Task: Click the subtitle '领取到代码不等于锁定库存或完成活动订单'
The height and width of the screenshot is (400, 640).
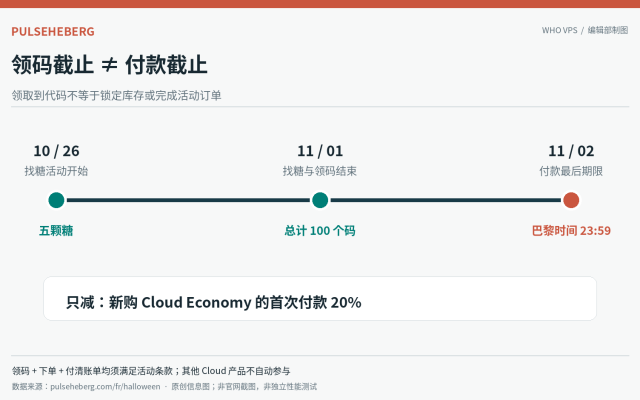Action: click(116, 96)
